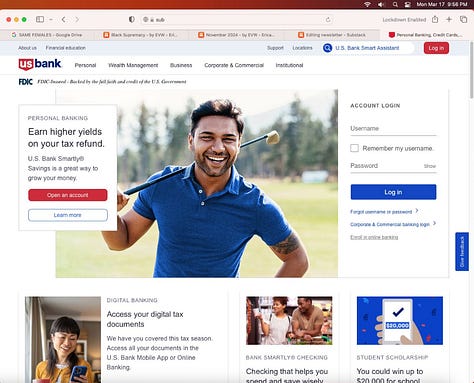Click the Bank Smartly Checking shoppers image
Viewport: 474px width, 383px height.
click(289, 321)
